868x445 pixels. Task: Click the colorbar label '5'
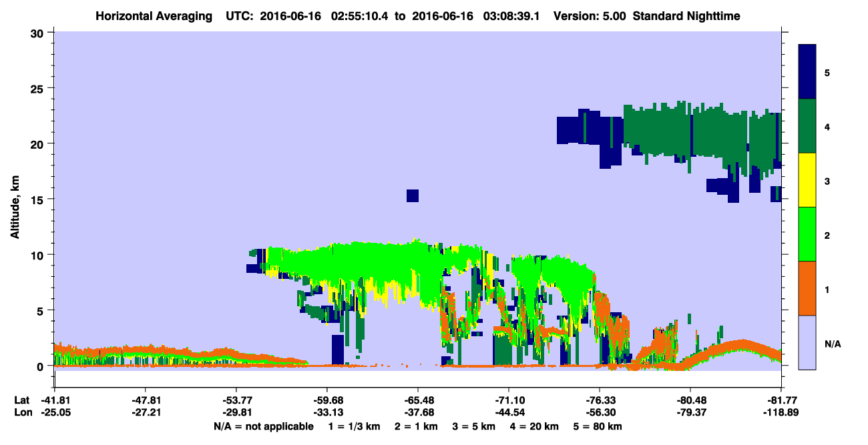[828, 71]
